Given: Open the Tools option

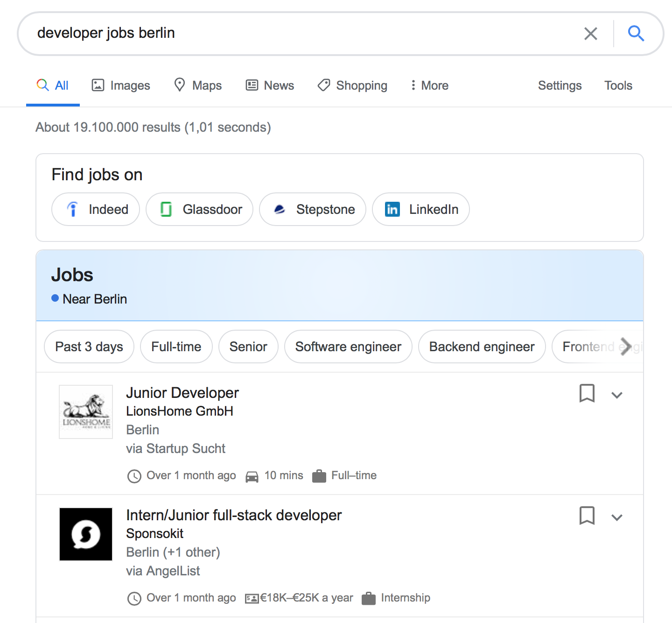Looking at the screenshot, I should 618,85.
